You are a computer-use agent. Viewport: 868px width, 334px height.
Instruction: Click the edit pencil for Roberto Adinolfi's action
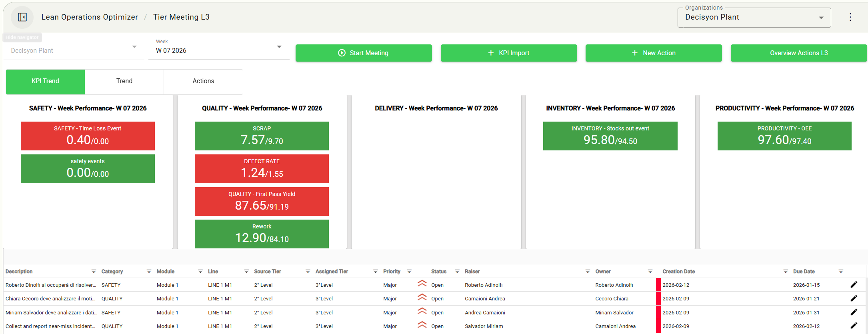(x=854, y=285)
